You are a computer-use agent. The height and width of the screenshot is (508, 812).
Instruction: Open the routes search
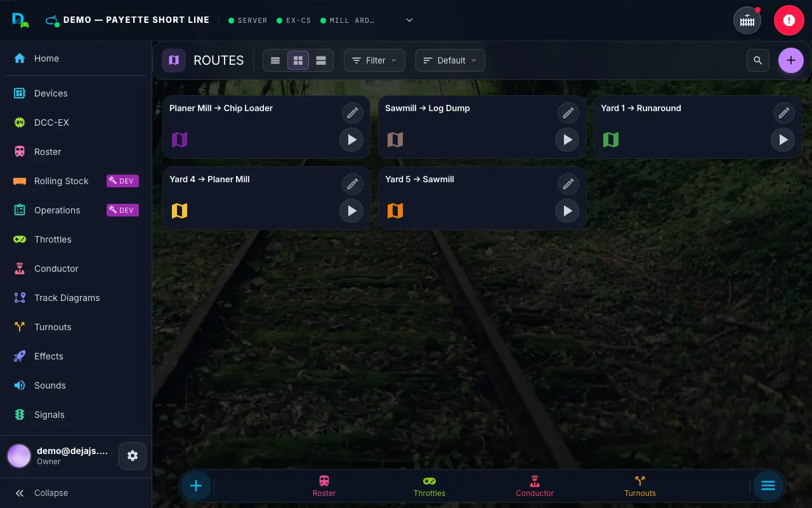point(758,60)
